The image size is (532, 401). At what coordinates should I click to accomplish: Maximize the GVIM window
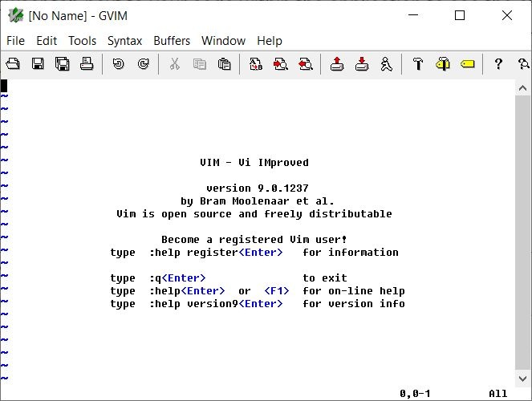click(x=460, y=15)
